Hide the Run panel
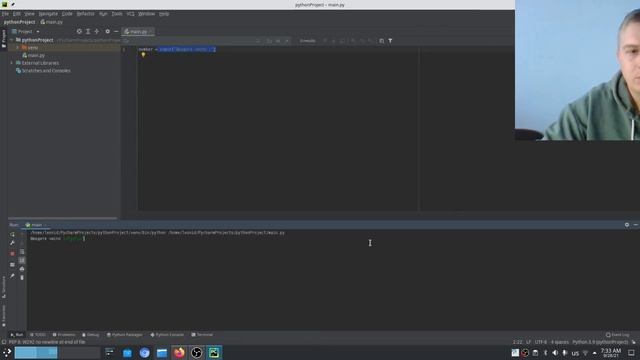This screenshot has width=640, height=360. coord(636,225)
